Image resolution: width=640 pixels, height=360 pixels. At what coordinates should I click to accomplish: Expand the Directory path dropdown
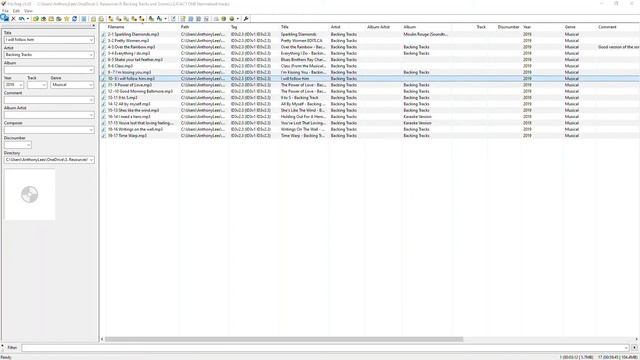91,160
